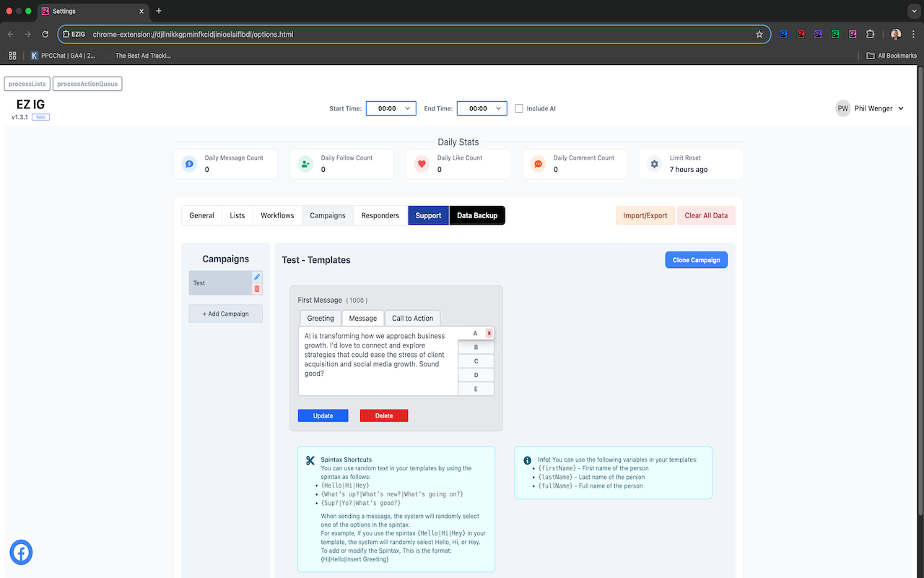Open the End Time dropdown
Screen dimensions: 924x578
(482, 108)
